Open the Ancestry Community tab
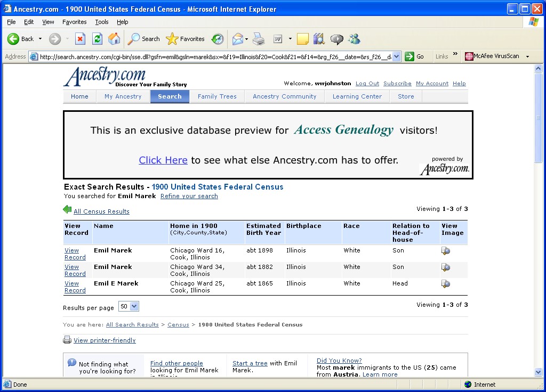Image resolution: width=546 pixels, height=392 pixels. [285, 96]
